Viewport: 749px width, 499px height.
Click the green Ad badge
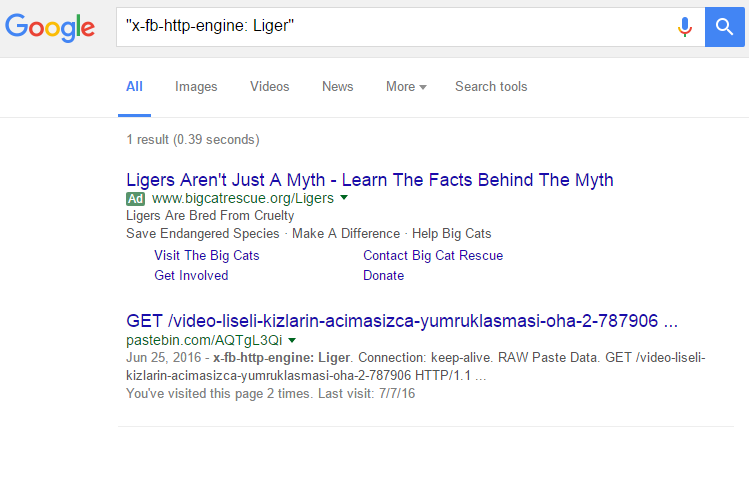point(135,199)
